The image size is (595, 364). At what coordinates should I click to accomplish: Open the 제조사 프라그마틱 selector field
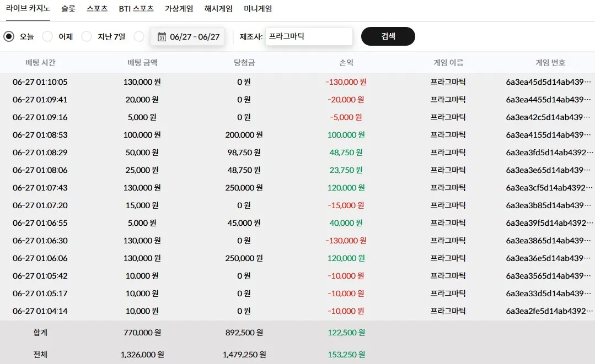[309, 36]
